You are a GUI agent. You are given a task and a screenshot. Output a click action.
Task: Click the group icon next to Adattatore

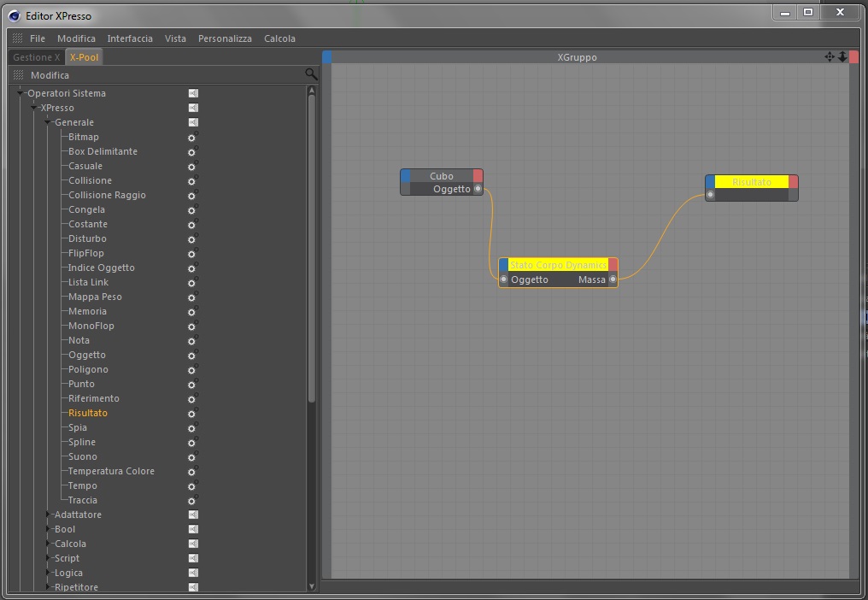click(193, 515)
